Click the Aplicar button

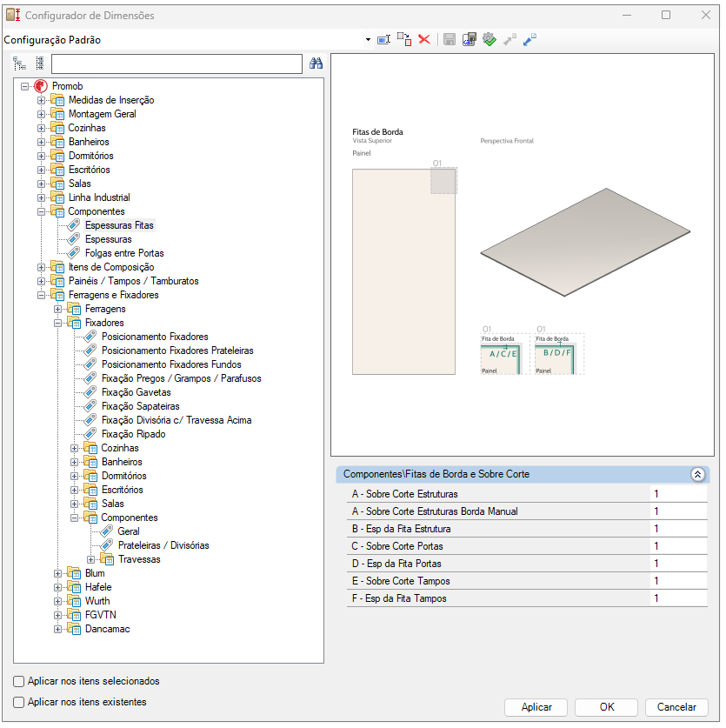[x=536, y=708]
